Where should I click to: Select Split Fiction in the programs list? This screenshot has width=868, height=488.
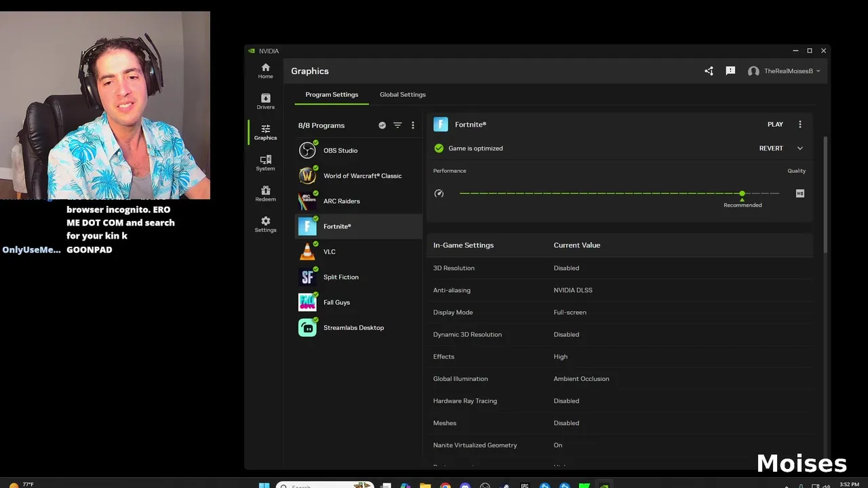tap(359, 277)
